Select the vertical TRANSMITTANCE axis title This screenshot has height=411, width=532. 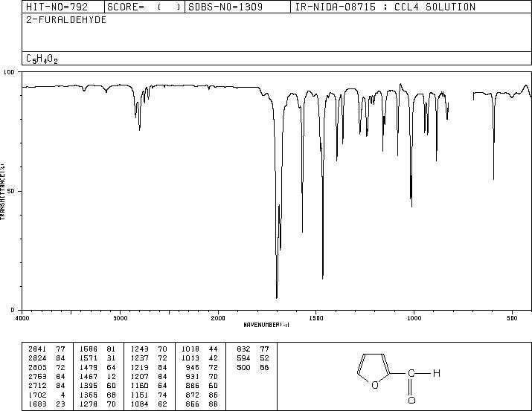[x=2, y=192]
